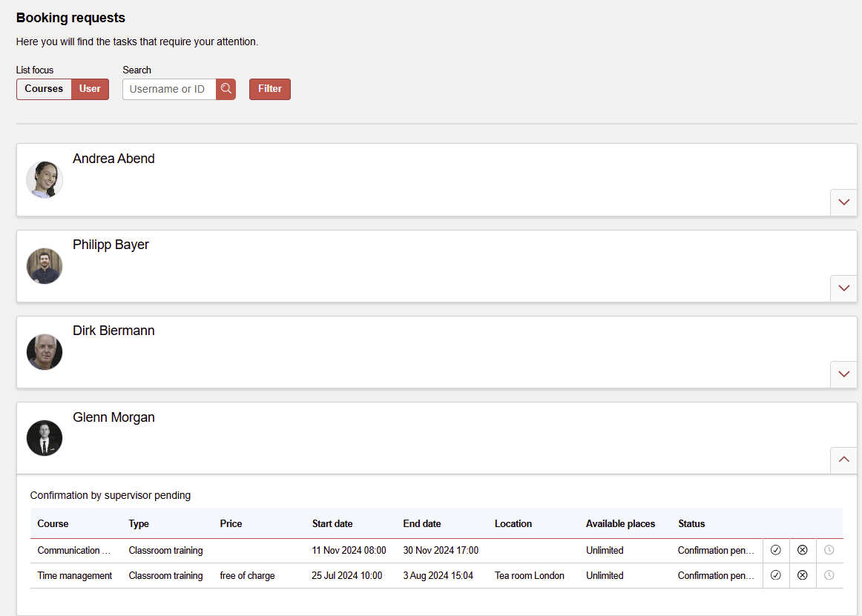Reject the Time management booking request
Viewport: 862px width, 616px height.
click(x=803, y=575)
